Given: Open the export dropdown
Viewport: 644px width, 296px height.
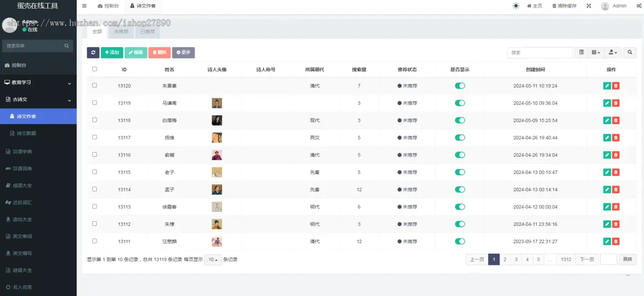Looking at the screenshot, I should point(613,53).
